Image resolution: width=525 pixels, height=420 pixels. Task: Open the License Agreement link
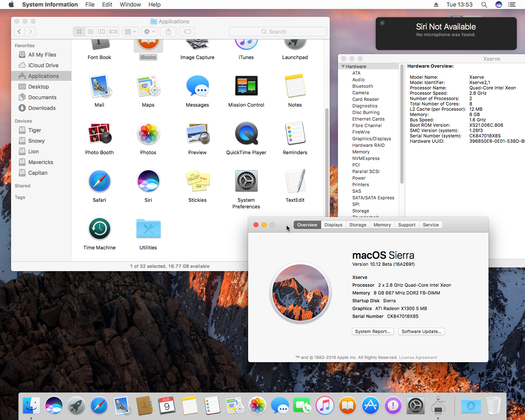click(x=418, y=358)
